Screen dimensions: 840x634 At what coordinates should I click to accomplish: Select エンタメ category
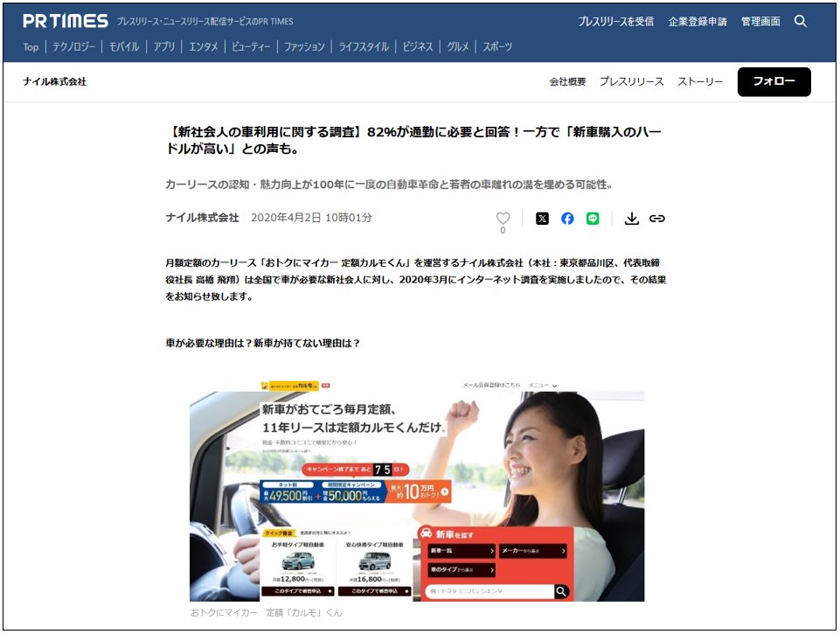click(203, 47)
